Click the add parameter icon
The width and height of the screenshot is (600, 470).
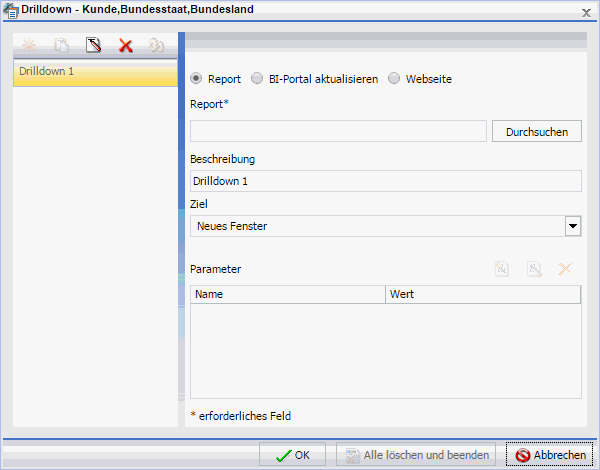click(x=501, y=269)
